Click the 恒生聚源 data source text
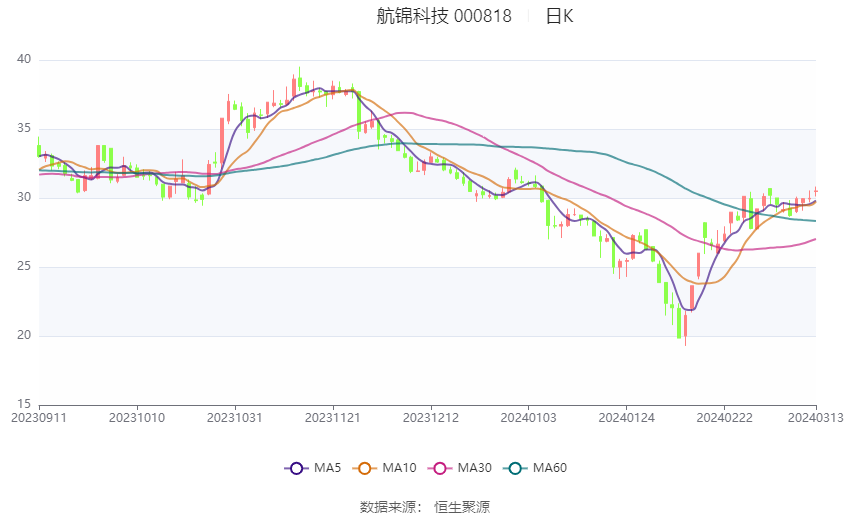 pos(462,507)
